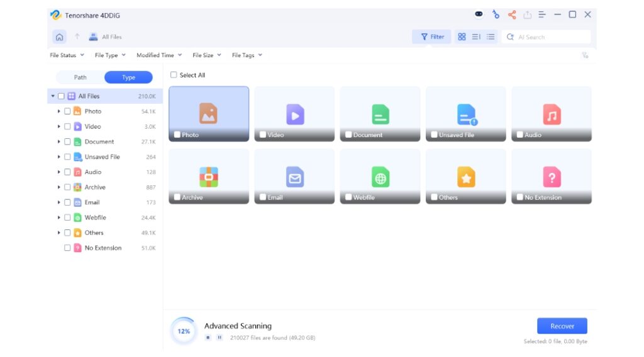Image resolution: width=644 pixels, height=357 pixels.
Task: Select Archive in the sidebar tree
Action: coord(95,187)
